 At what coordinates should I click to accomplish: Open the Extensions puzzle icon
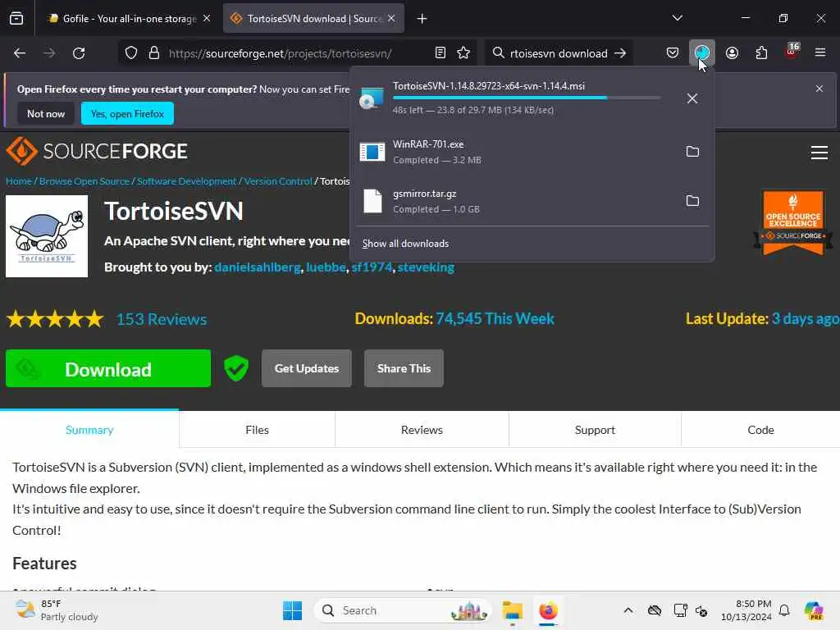point(761,53)
